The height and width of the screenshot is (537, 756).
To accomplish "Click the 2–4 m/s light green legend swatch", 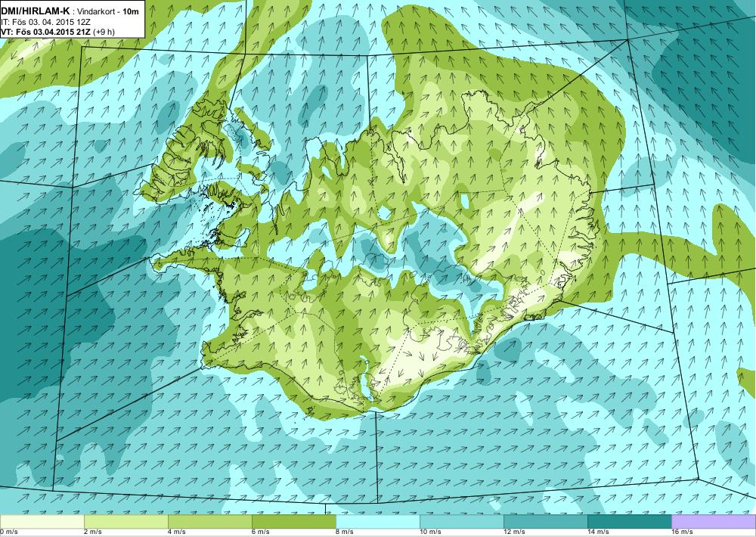I will coord(126,522).
